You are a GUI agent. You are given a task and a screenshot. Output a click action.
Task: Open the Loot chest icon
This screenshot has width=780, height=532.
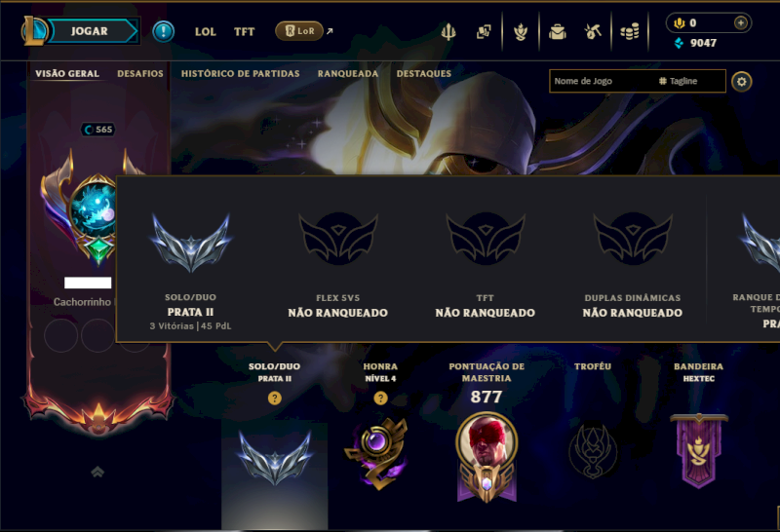click(x=557, y=32)
